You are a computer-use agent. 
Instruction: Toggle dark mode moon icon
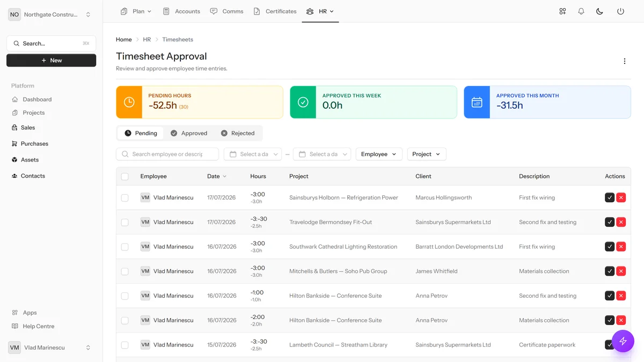tap(600, 11)
